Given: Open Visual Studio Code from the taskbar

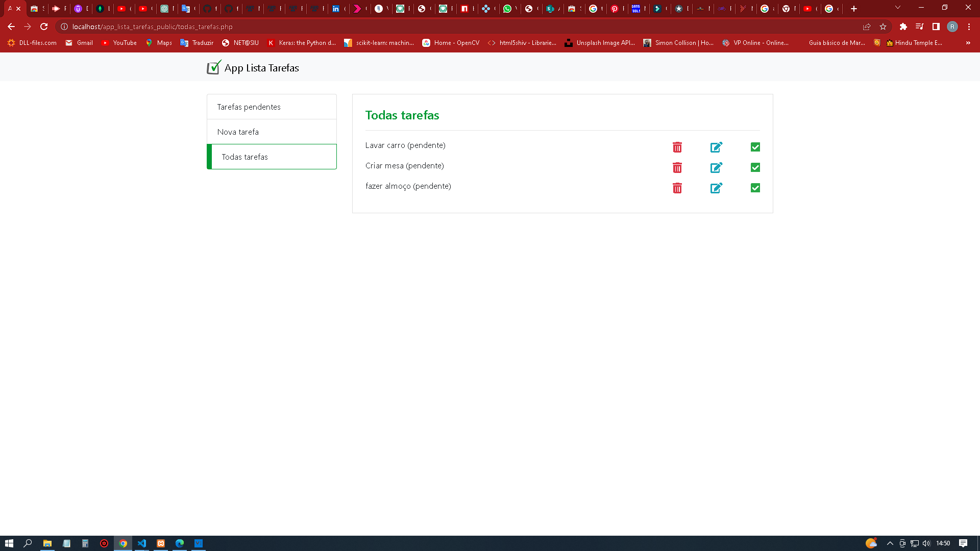Looking at the screenshot, I should tap(142, 543).
